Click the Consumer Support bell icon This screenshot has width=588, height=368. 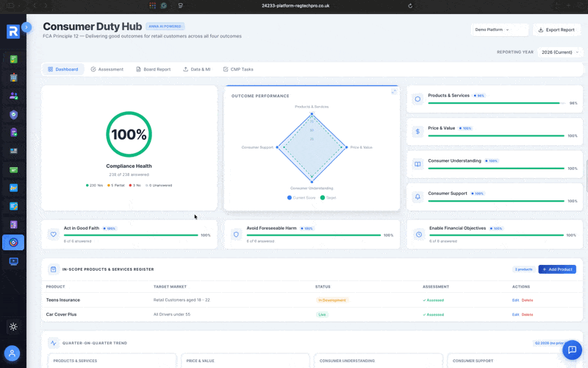(417, 197)
